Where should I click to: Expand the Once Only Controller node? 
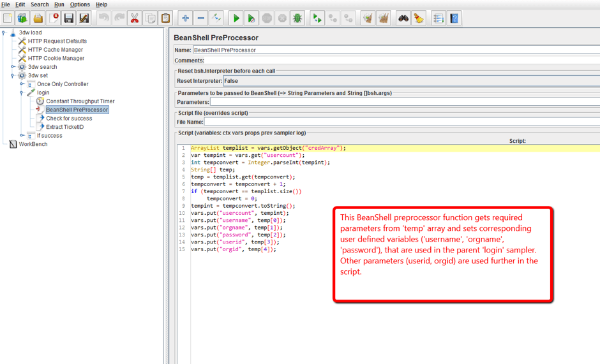[x=22, y=84]
